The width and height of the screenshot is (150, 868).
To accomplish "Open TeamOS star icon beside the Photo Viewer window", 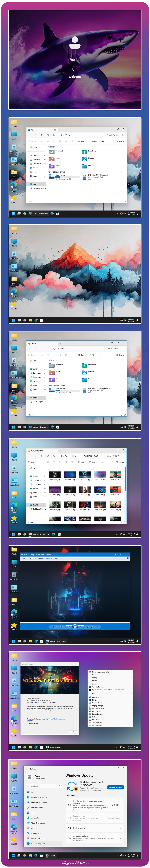I will [x=14, y=626].
